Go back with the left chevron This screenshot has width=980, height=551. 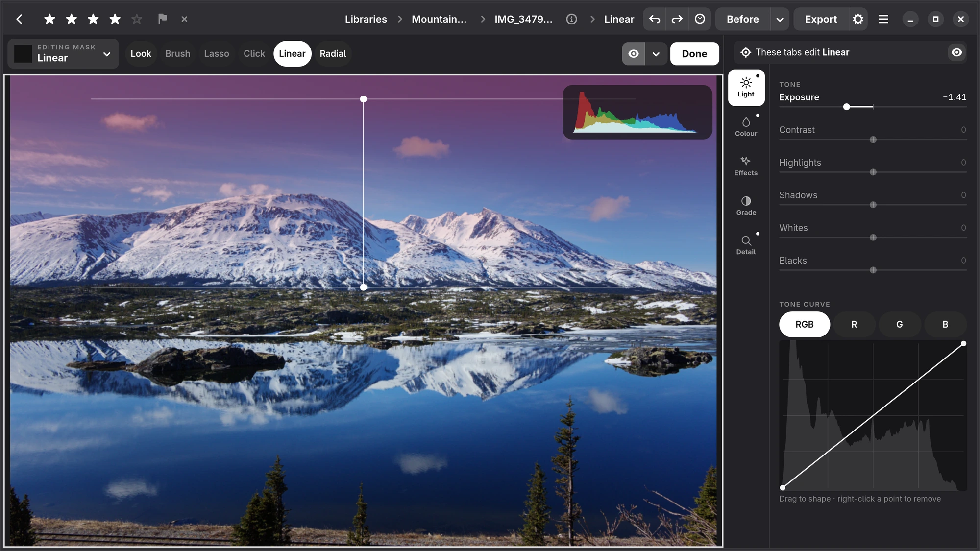pos(19,19)
